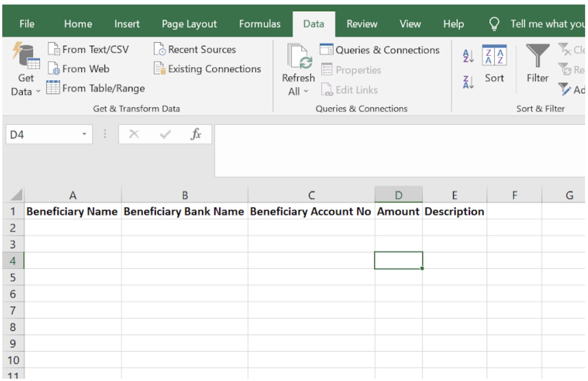Expand the Refresh All dropdown arrow
The image size is (588, 381).
coord(306,92)
